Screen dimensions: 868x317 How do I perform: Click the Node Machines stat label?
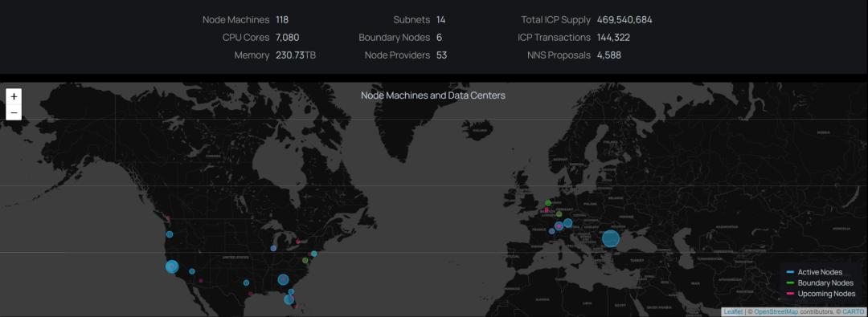(x=235, y=20)
